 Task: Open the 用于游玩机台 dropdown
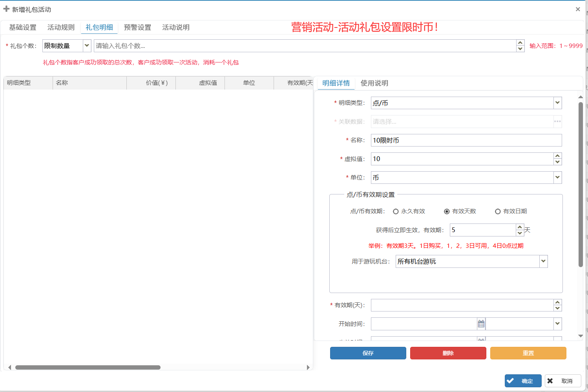click(x=543, y=261)
